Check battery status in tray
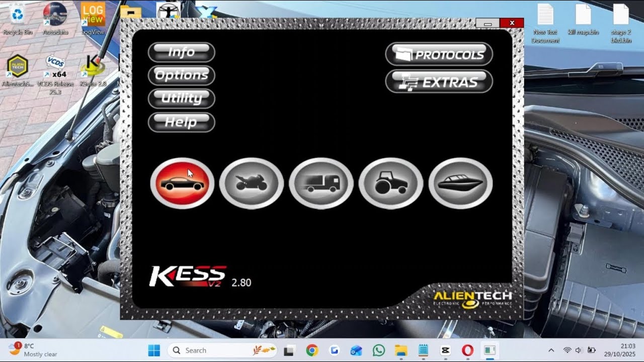 coord(591,350)
